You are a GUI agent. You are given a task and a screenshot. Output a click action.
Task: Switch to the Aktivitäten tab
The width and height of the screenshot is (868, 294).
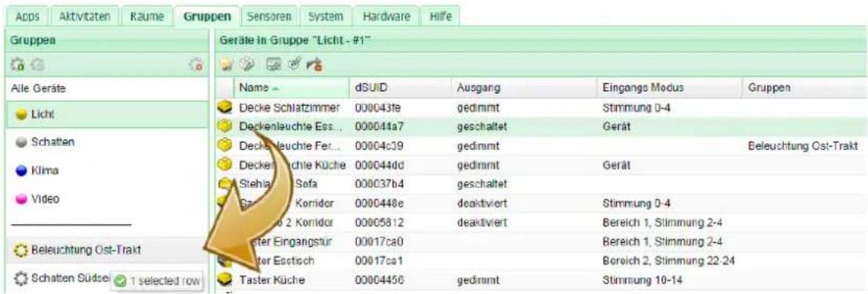pyautogui.click(x=85, y=16)
